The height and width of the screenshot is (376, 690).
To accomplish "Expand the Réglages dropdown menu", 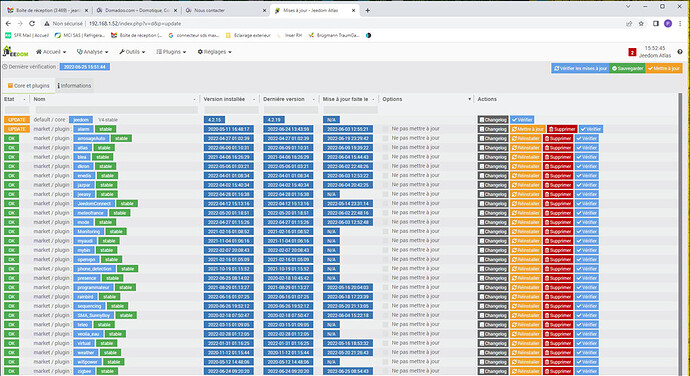I will (214, 52).
